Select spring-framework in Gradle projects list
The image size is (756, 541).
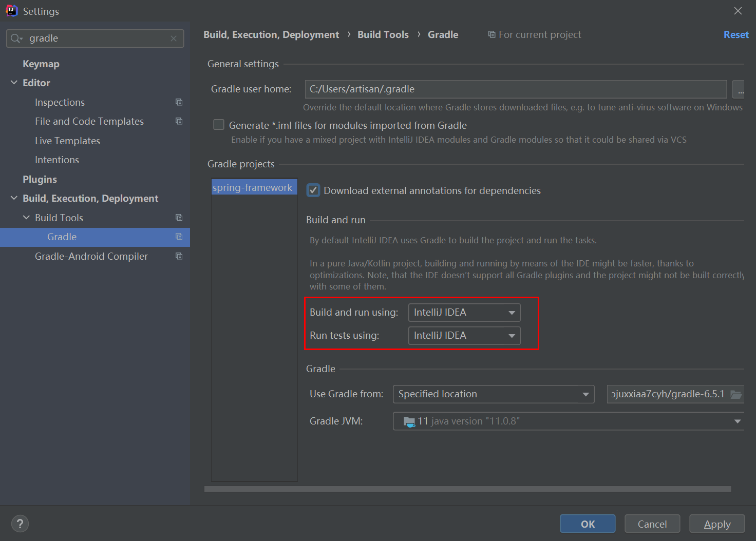pyautogui.click(x=254, y=187)
